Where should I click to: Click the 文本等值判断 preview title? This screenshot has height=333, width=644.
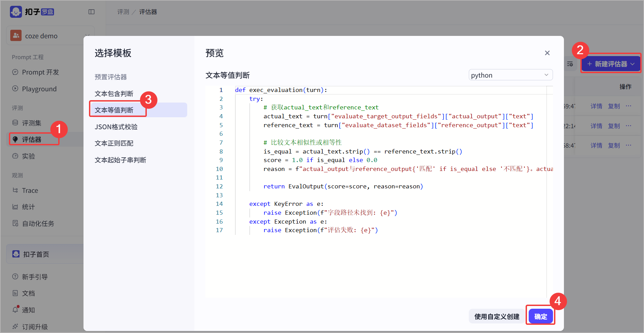228,75
